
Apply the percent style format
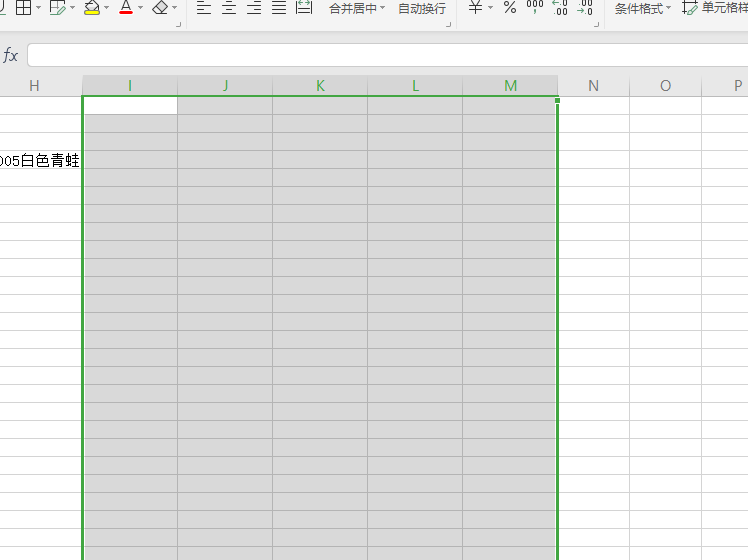(510, 7)
